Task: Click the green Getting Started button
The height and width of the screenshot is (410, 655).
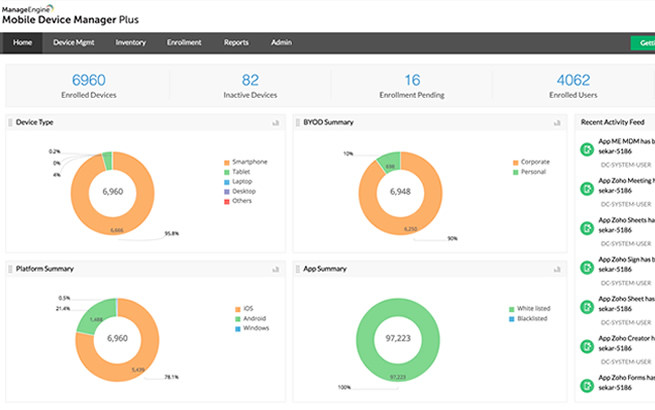Action: (643, 43)
